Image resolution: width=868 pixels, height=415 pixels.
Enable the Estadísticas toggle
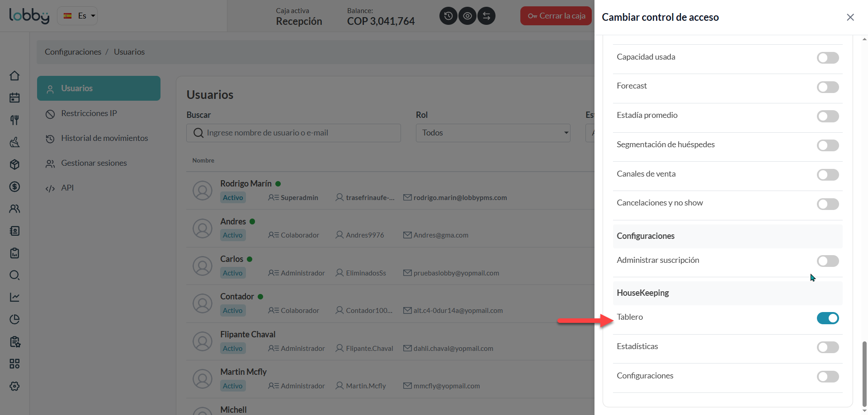(x=828, y=347)
